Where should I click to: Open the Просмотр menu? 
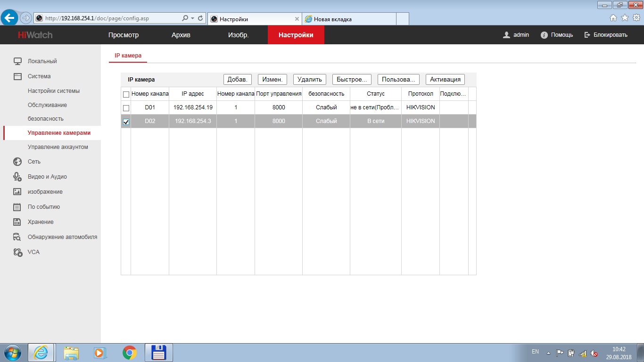click(124, 35)
